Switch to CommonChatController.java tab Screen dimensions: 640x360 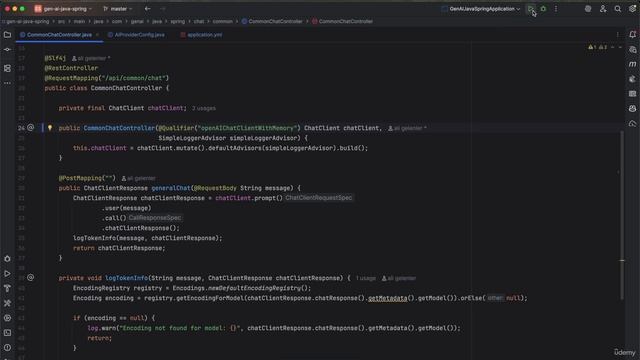[59, 35]
